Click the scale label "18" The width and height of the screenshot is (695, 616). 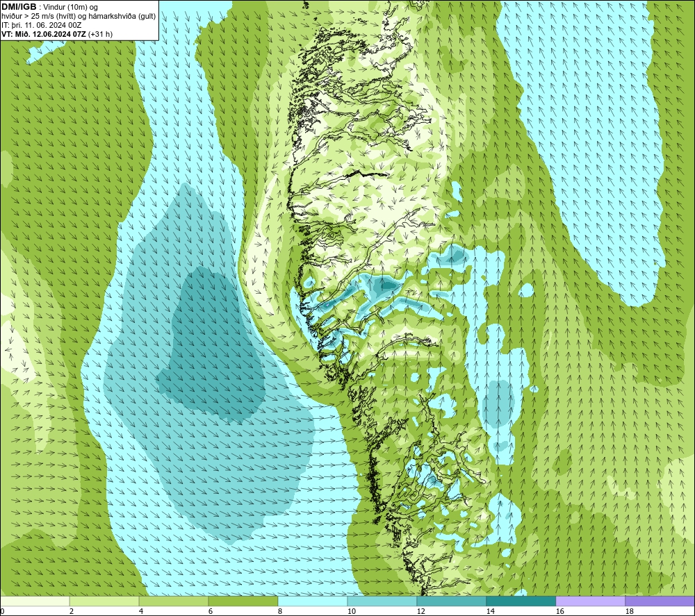point(629,612)
